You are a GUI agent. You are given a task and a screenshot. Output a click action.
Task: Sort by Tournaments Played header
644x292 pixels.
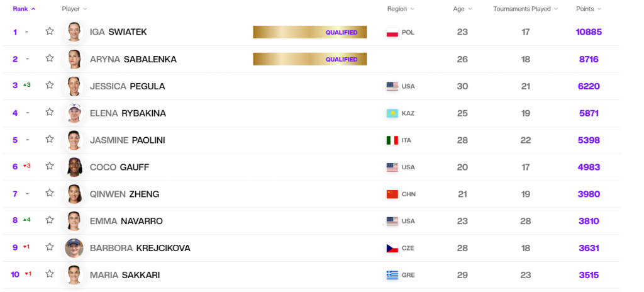525,9
